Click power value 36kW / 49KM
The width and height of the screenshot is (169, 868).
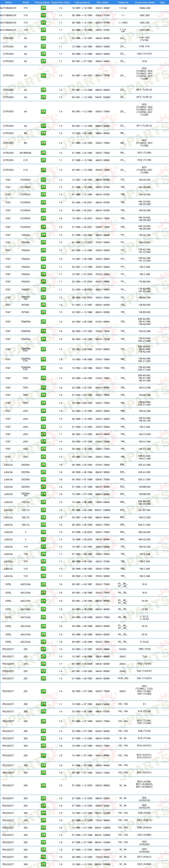point(102,434)
